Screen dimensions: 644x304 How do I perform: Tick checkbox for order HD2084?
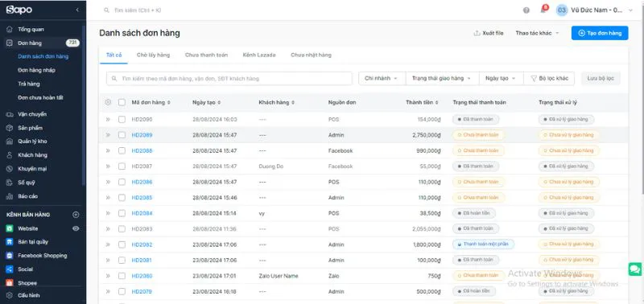122,213
